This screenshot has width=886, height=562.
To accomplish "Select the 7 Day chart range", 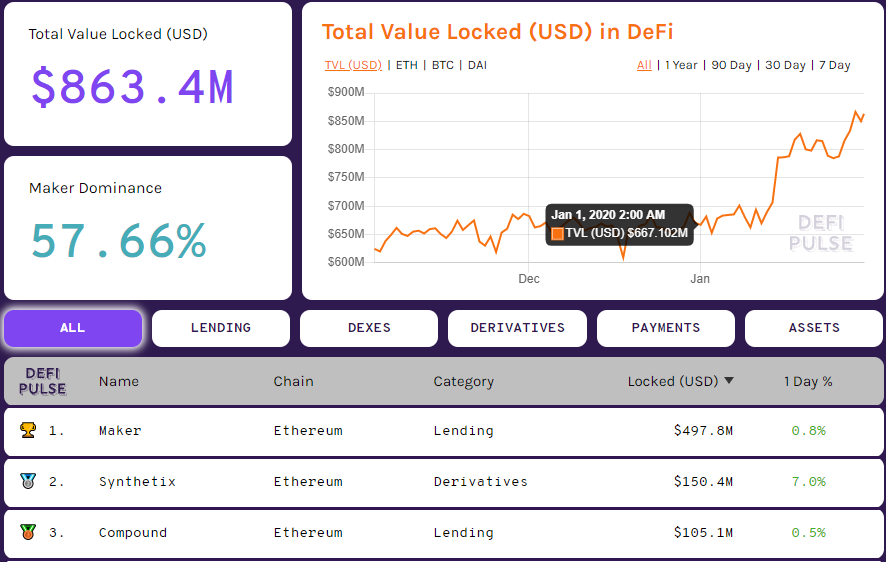I will (834, 65).
